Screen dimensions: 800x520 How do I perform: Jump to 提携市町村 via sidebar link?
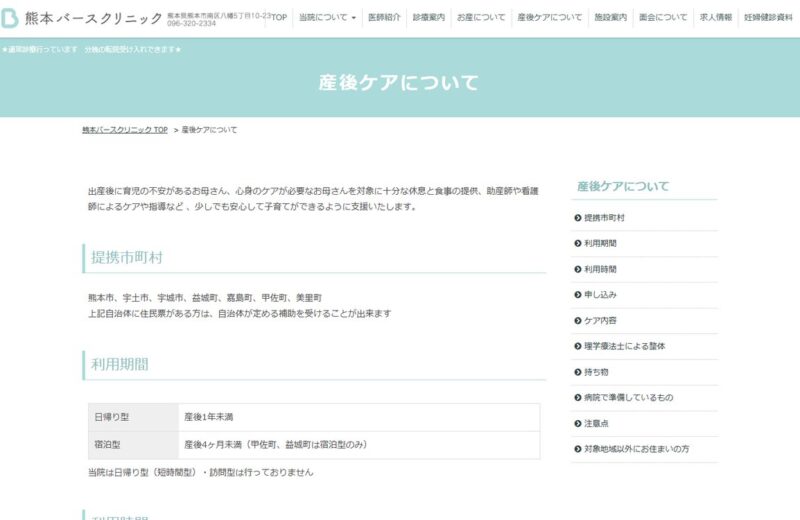(604, 218)
